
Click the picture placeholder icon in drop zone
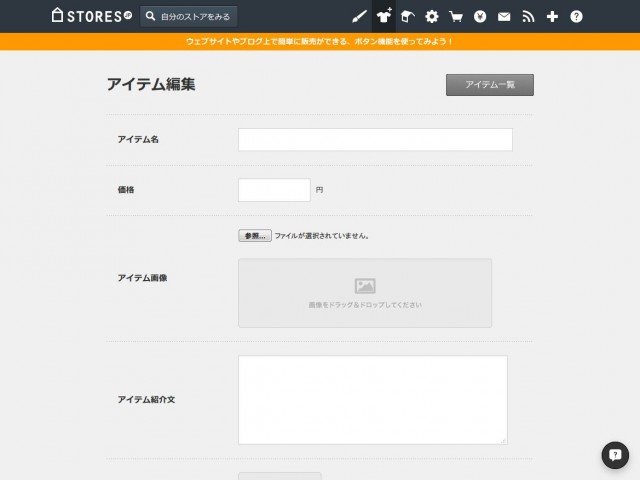pos(365,286)
